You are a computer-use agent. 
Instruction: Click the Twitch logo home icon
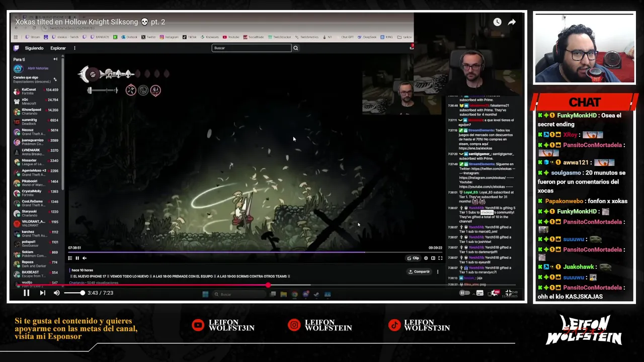tap(17, 48)
